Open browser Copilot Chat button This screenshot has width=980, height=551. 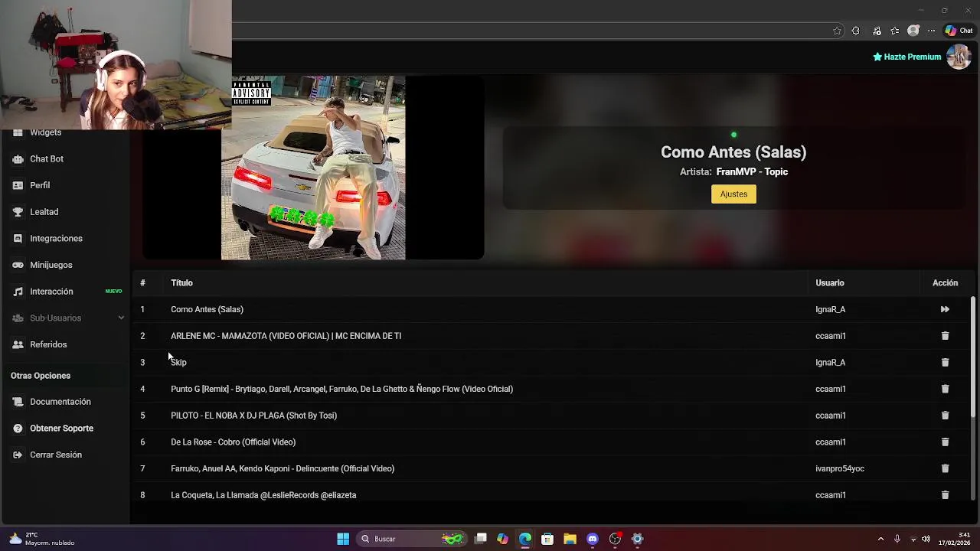(x=959, y=31)
